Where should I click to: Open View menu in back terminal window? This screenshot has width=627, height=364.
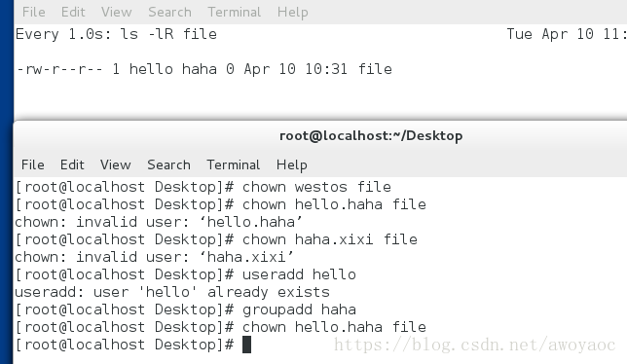(116, 12)
